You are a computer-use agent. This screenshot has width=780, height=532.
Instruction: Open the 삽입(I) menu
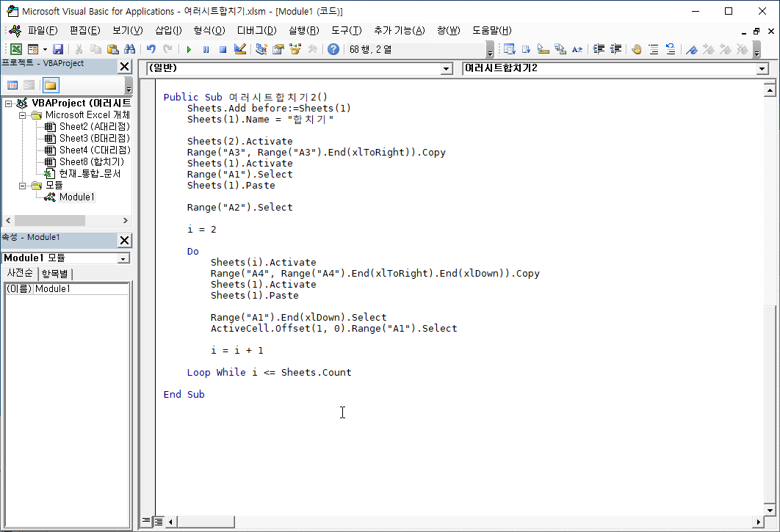169,30
